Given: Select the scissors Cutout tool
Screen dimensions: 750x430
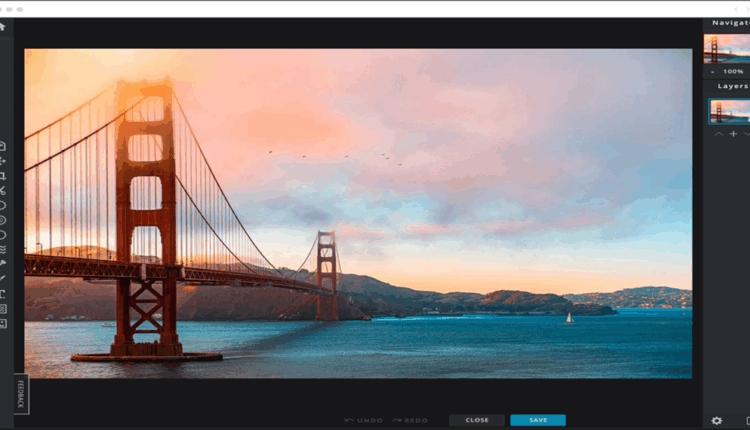Looking at the screenshot, I should point(4,190).
